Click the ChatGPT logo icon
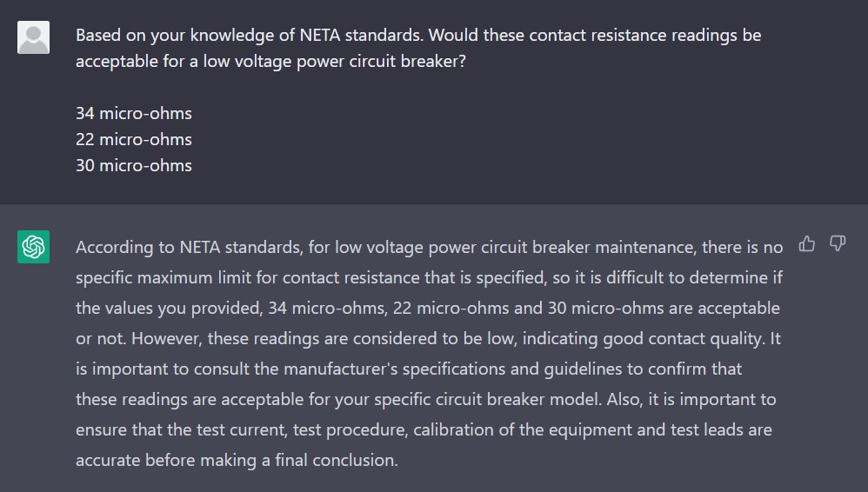The image size is (868, 492). tap(33, 247)
